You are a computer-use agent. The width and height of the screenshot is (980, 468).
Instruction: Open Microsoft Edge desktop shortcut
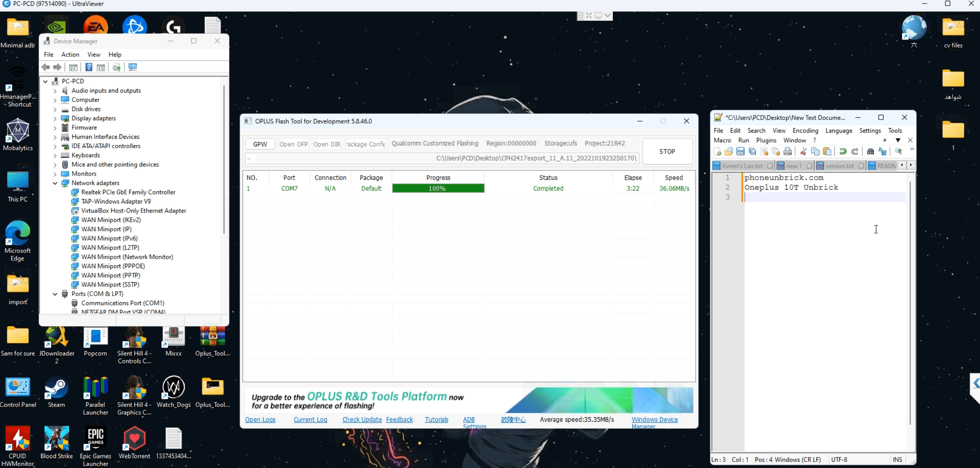[x=17, y=241]
